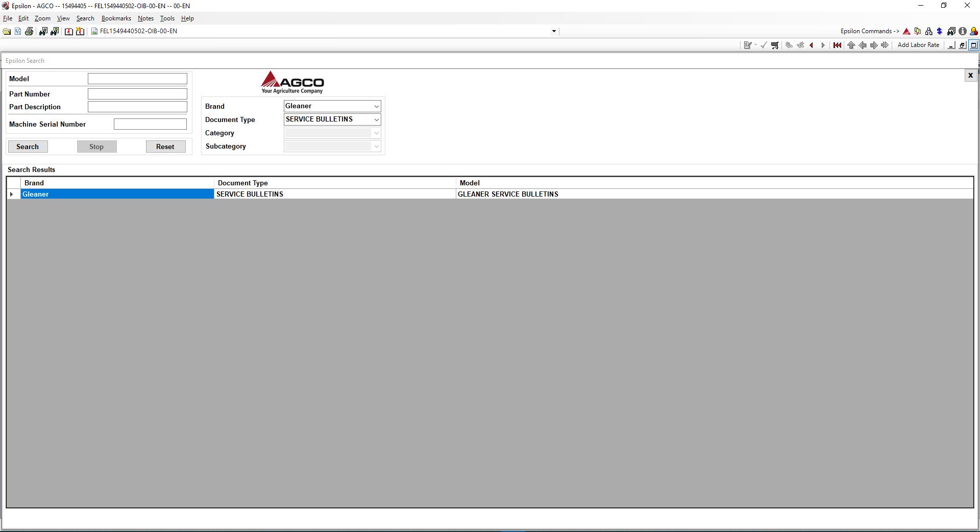980x532 pixels.
Task: Click the gray left arrow icon
Action: (x=863, y=45)
